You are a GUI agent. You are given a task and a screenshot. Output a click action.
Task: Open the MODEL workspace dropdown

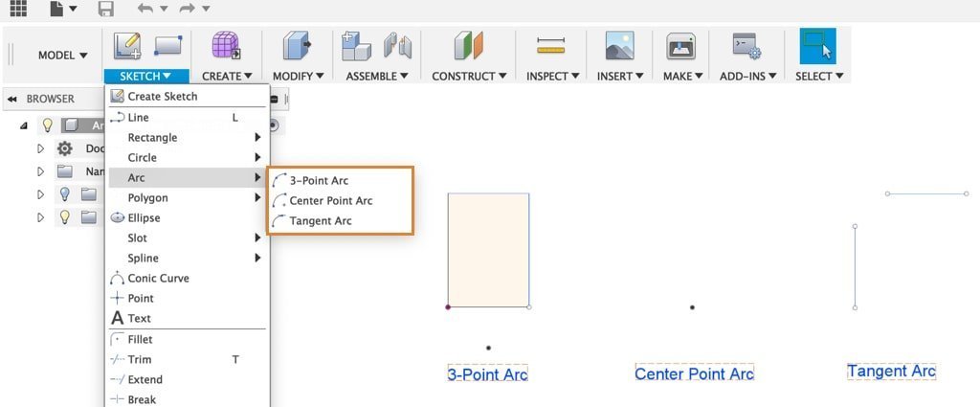(x=62, y=55)
